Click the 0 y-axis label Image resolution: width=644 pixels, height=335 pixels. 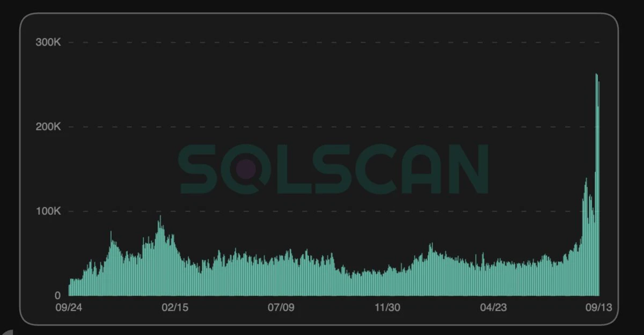pos(58,296)
